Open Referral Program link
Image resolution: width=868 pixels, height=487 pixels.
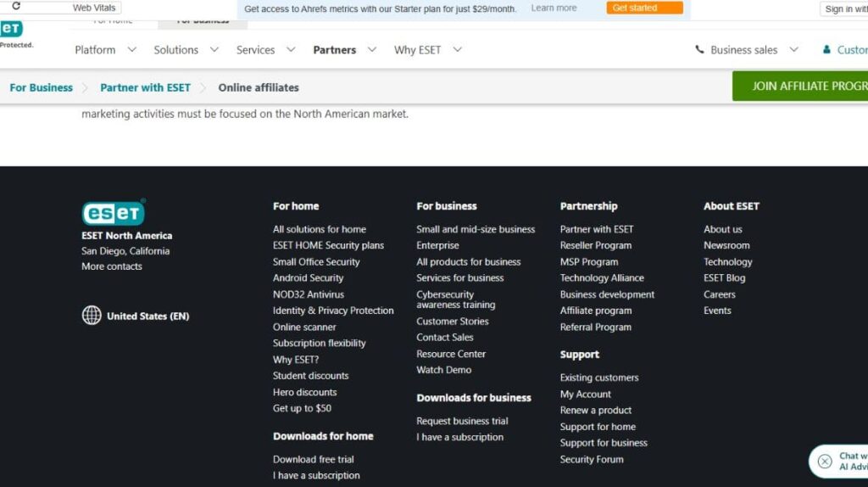click(596, 327)
